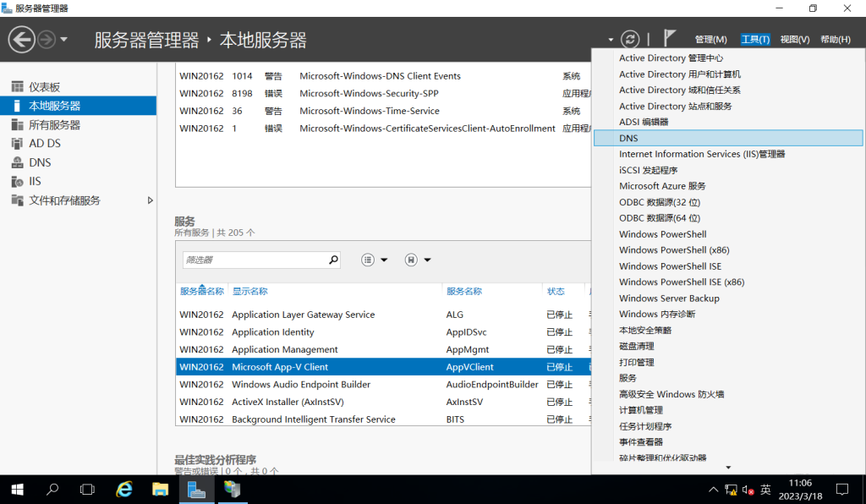Open taskbar search magnifier
Image resolution: width=866 pixels, height=504 pixels.
pyautogui.click(x=52, y=490)
